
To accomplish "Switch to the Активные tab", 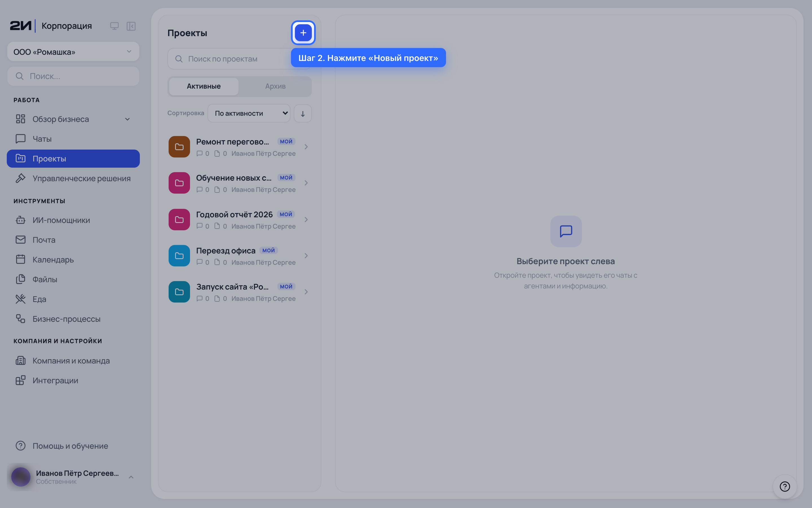I will point(204,86).
